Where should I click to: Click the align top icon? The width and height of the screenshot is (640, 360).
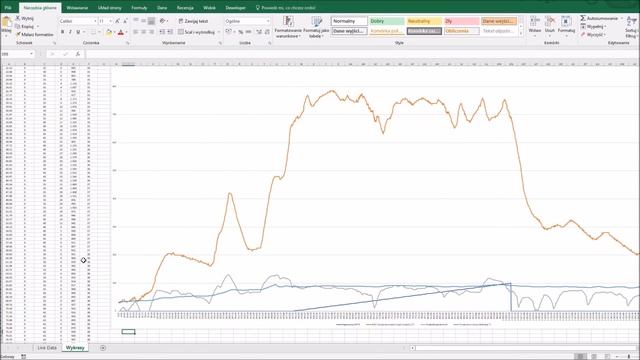point(136,21)
